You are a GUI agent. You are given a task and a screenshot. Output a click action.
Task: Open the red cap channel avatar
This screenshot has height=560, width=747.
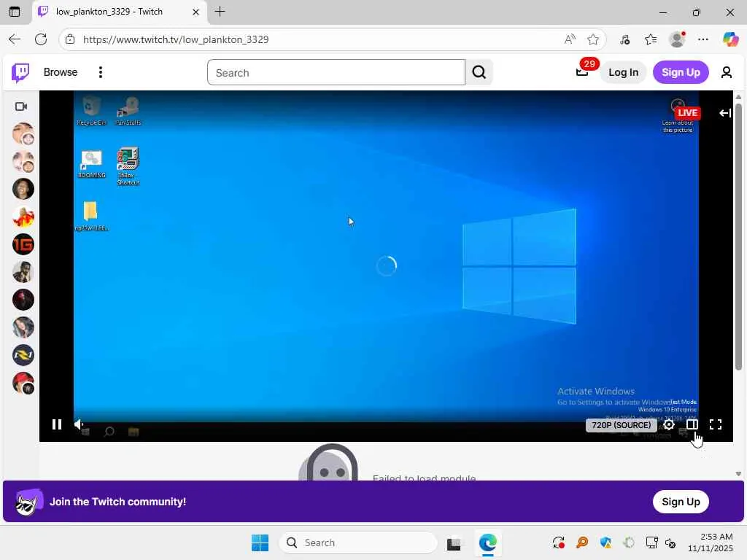point(23,383)
